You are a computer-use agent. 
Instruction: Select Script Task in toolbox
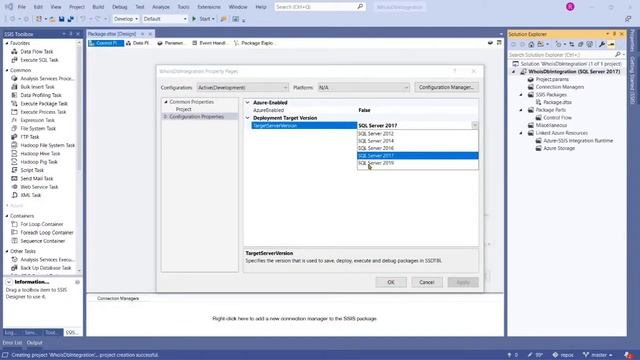(32, 170)
